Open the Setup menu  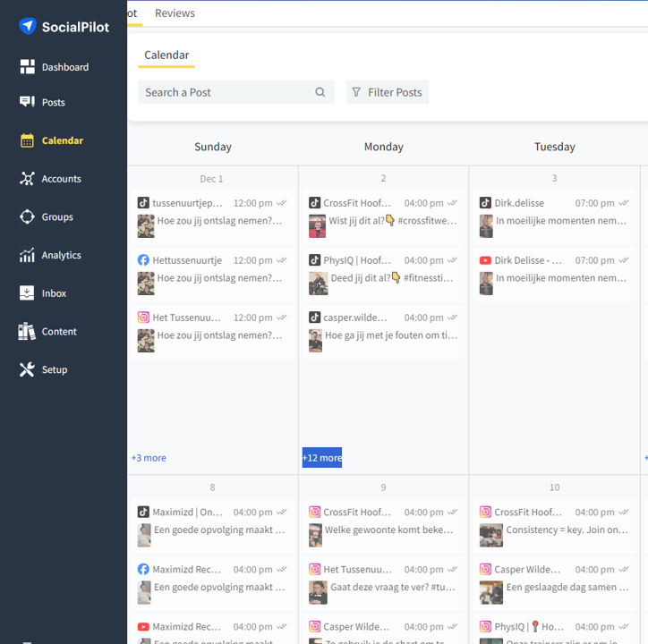pos(54,369)
